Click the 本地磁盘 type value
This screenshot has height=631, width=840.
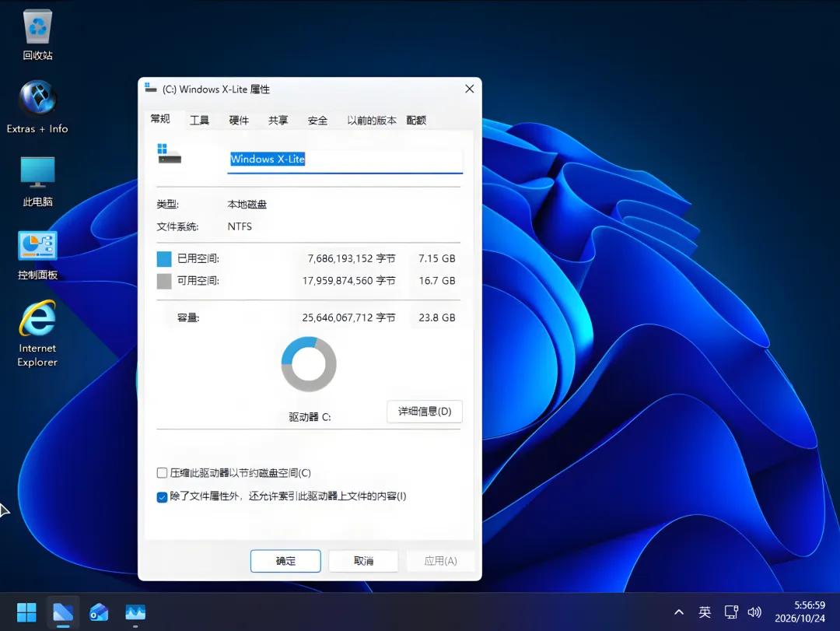pyautogui.click(x=247, y=205)
